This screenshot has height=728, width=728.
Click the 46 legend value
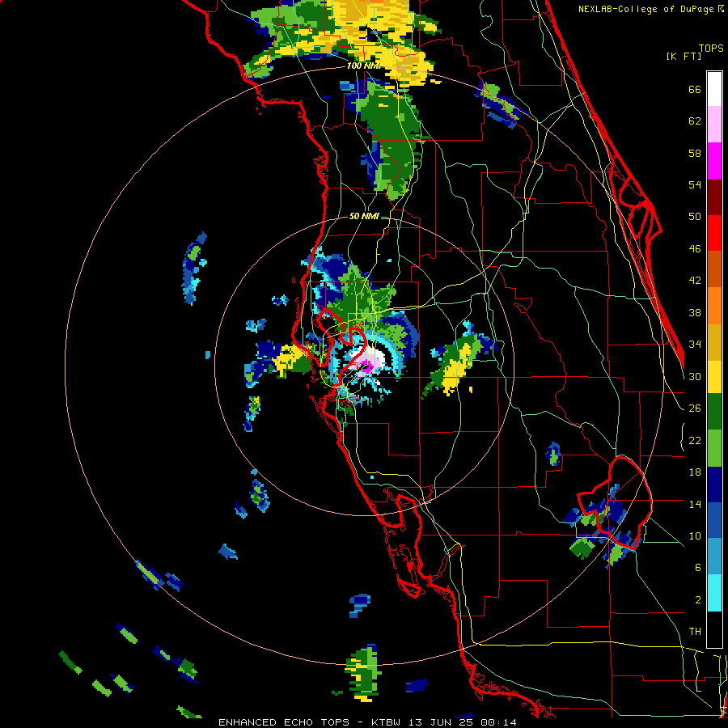coord(695,249)
